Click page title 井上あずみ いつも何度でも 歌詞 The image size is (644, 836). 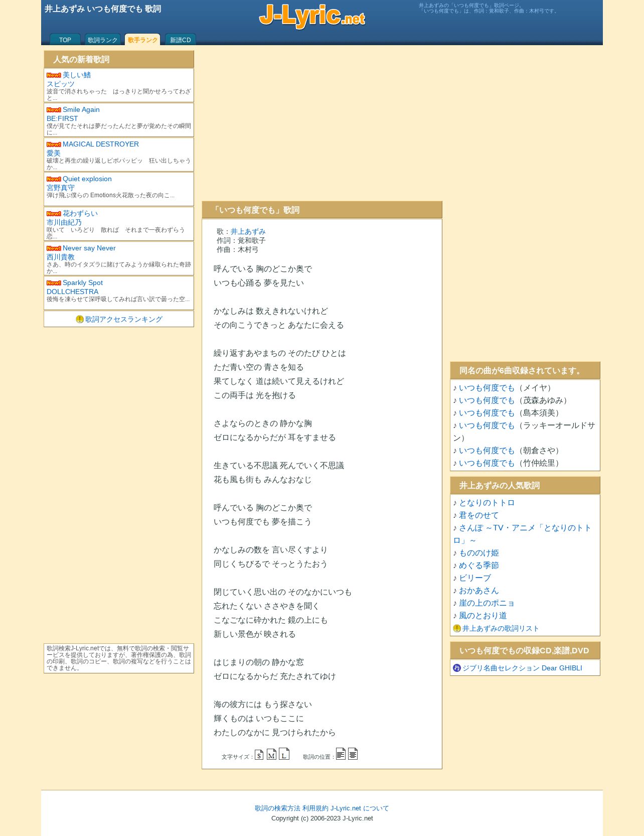103,9
